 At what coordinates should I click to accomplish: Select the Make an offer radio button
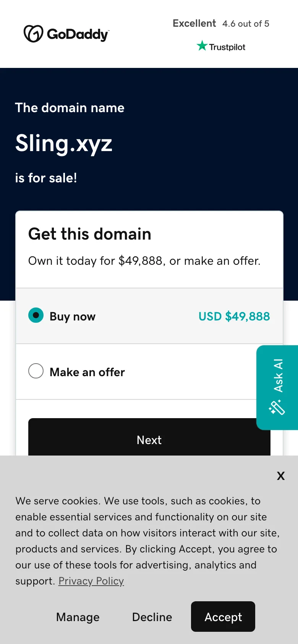point(36,371)
